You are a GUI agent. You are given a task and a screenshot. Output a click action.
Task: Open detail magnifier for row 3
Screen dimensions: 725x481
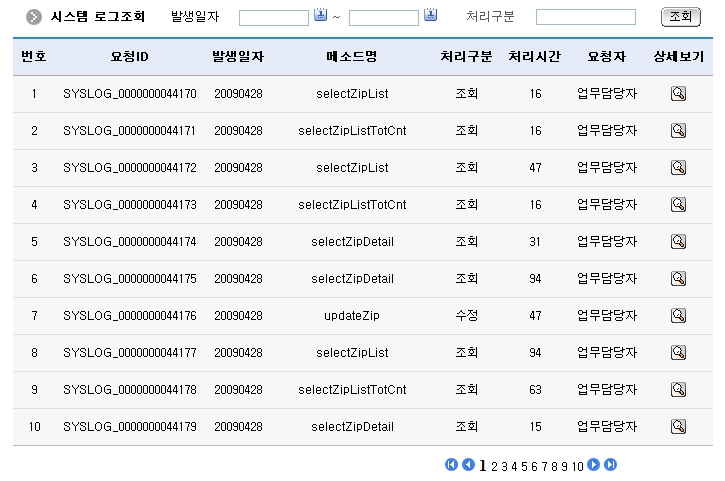[678, 168]
